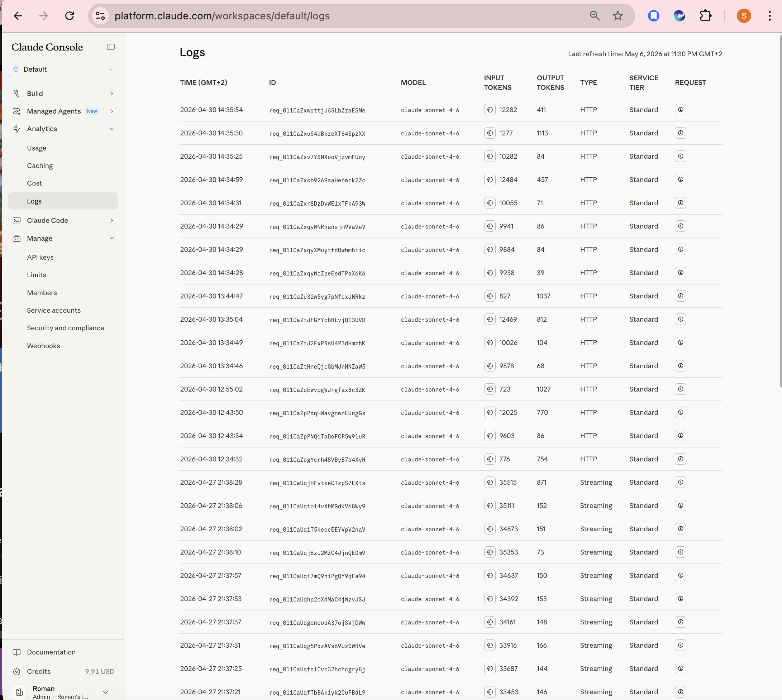Open the Default workspace dropdown
This screenshot has height=700, width=782.
coord(63,69)
